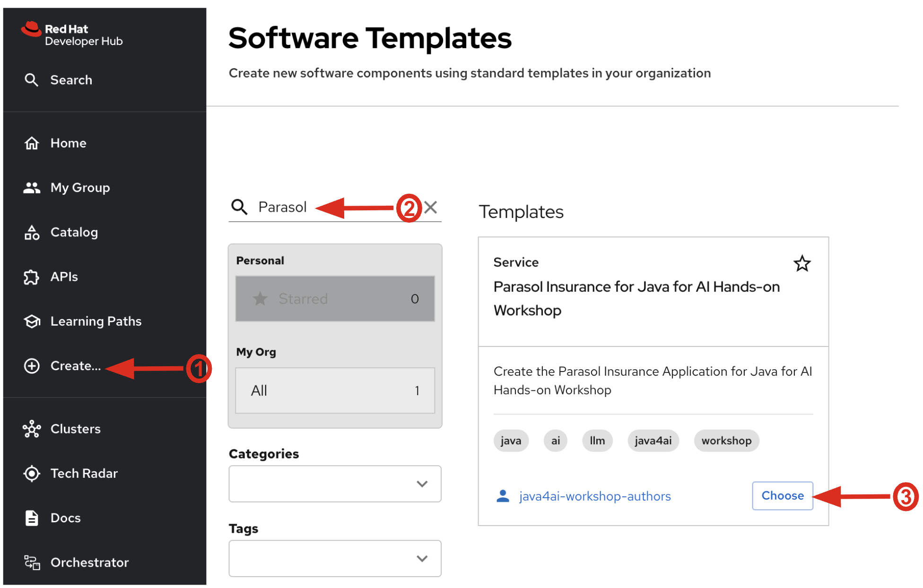Click the Templates section heading
The height and width of the screenshot is (588, 923).
point(521,212)
